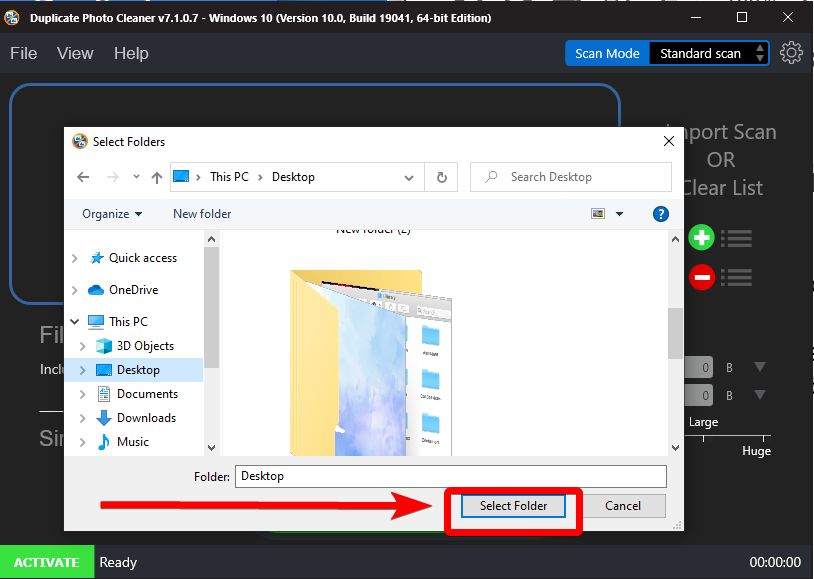Expand the OneDrive tree node

(75, 290)
